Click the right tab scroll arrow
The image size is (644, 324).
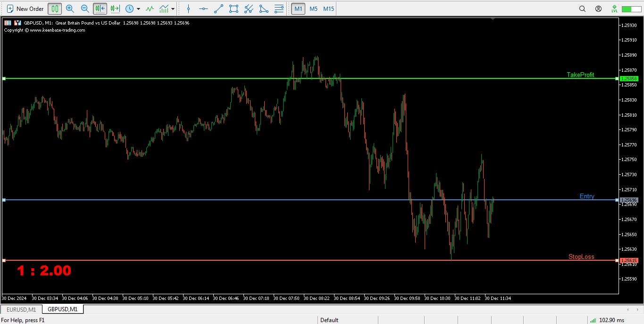coord(637,309)
